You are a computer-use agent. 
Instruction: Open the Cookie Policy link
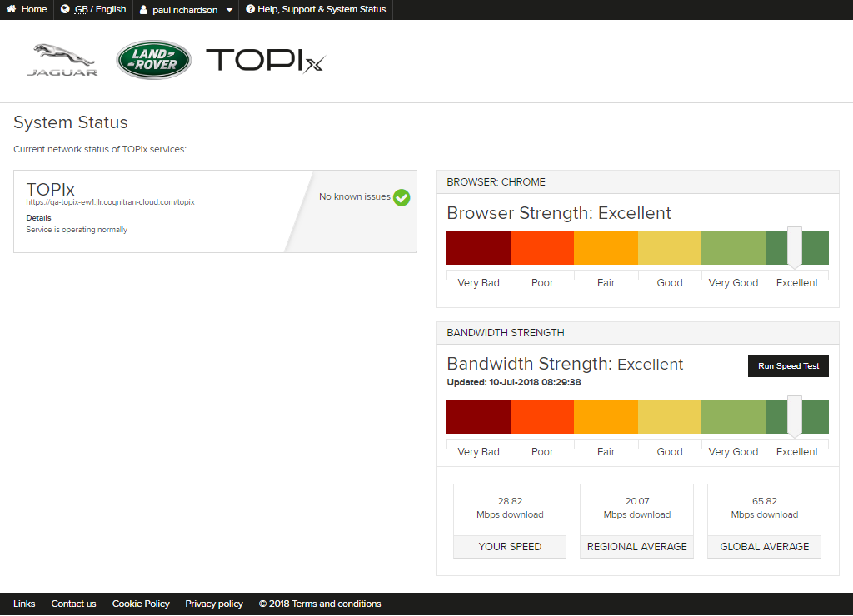(141, 604)
